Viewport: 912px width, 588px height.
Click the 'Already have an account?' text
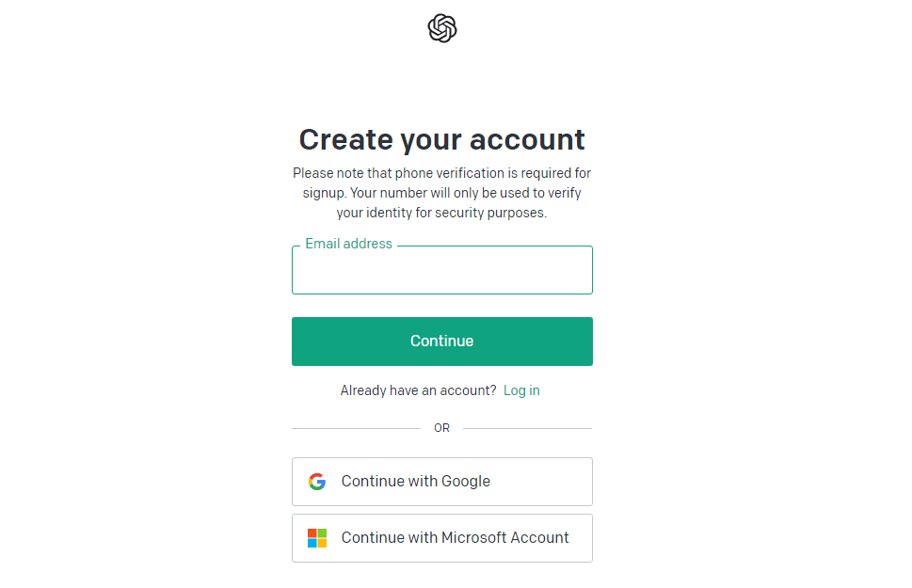(418, 390)
